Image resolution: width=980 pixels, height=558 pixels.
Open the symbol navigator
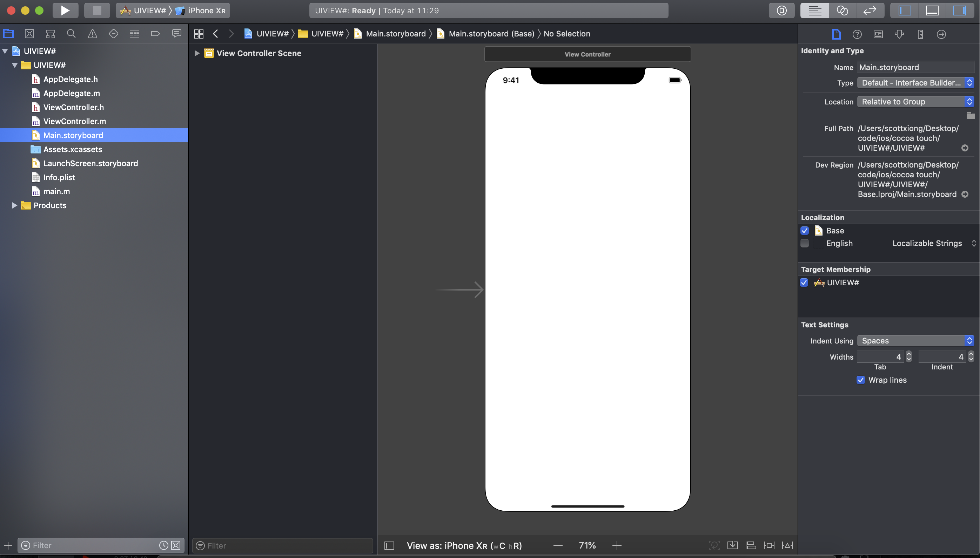(x=50, y=34)
